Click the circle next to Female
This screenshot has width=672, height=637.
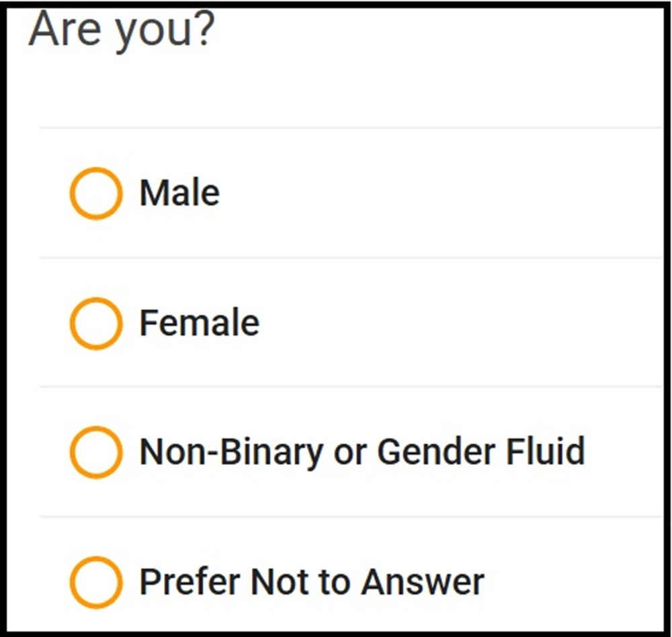pos(95,323)
